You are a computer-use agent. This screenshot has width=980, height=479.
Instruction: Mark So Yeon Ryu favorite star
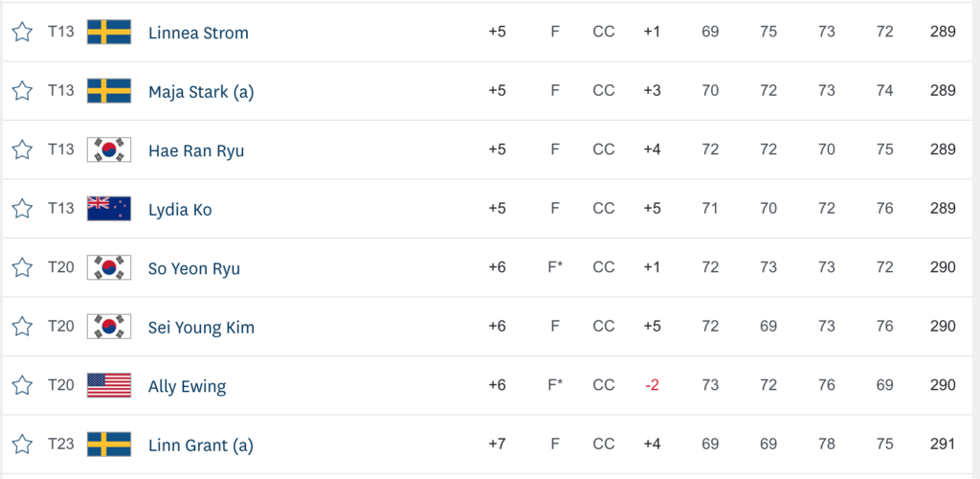point(22,267)
